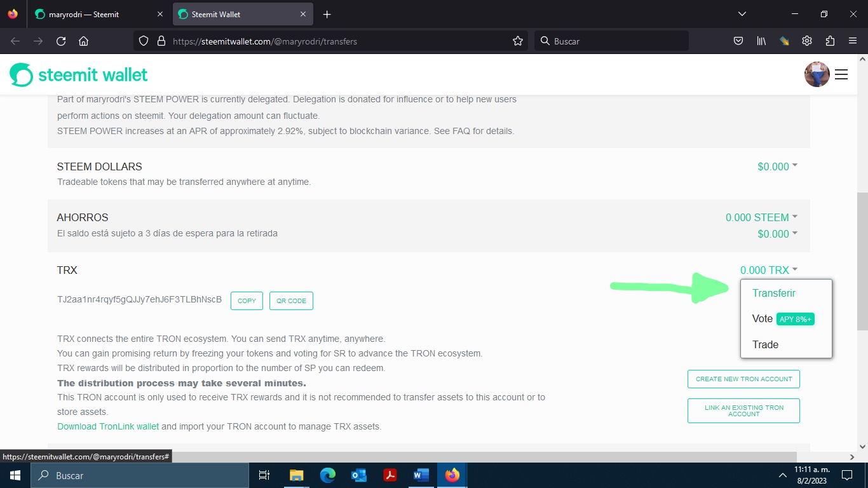Click the steemit wallet logo

(79, 75)
